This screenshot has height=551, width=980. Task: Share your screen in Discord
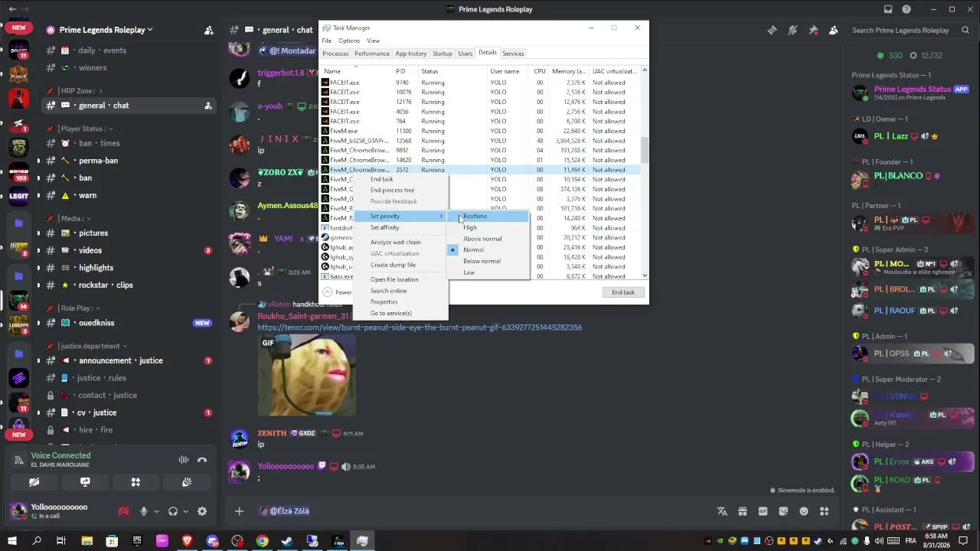(x=85, y=482)
